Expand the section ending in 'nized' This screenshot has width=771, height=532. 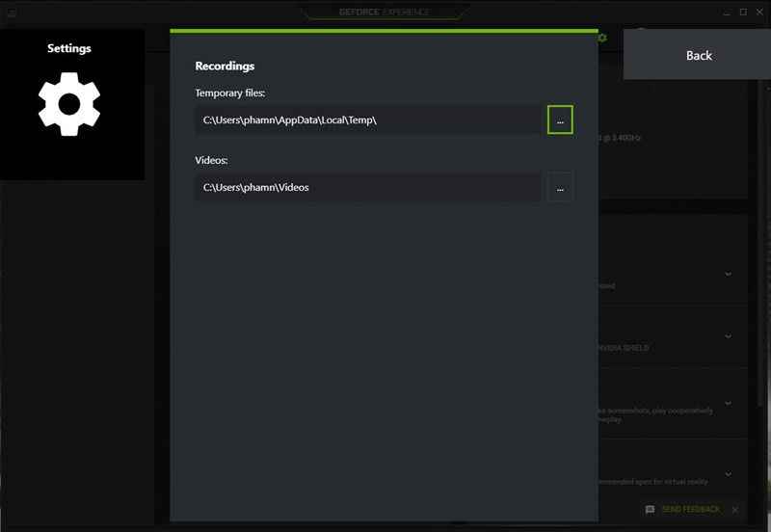[728, 274]
